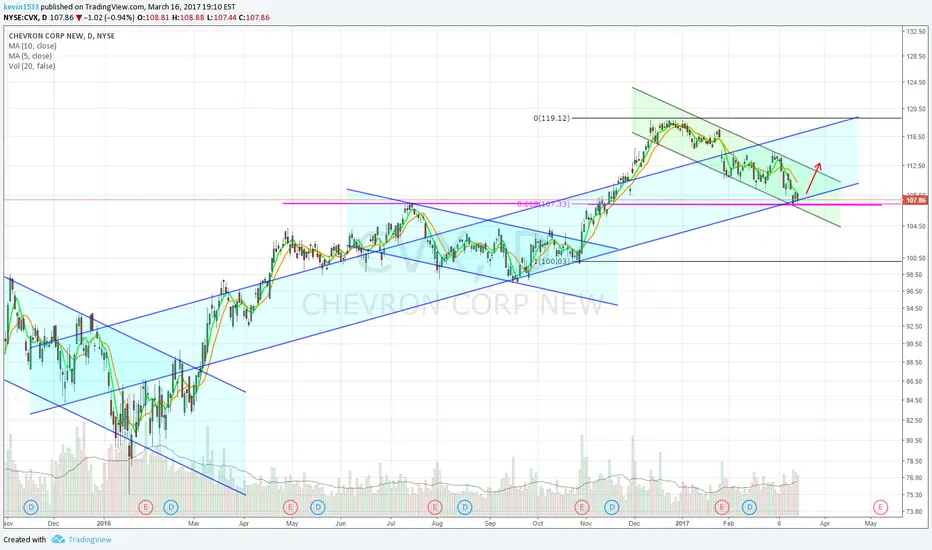Click the earnings marker near Nov 2016

(x=582, y=507)
